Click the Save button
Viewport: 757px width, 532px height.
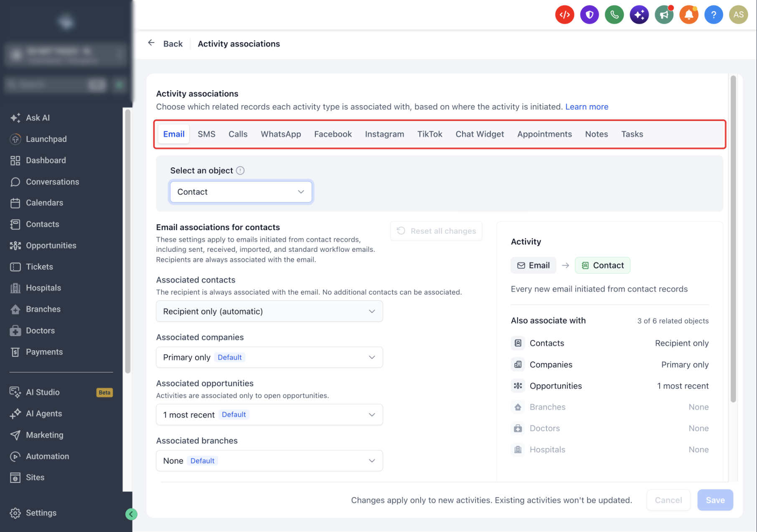[x=715, y=500]
